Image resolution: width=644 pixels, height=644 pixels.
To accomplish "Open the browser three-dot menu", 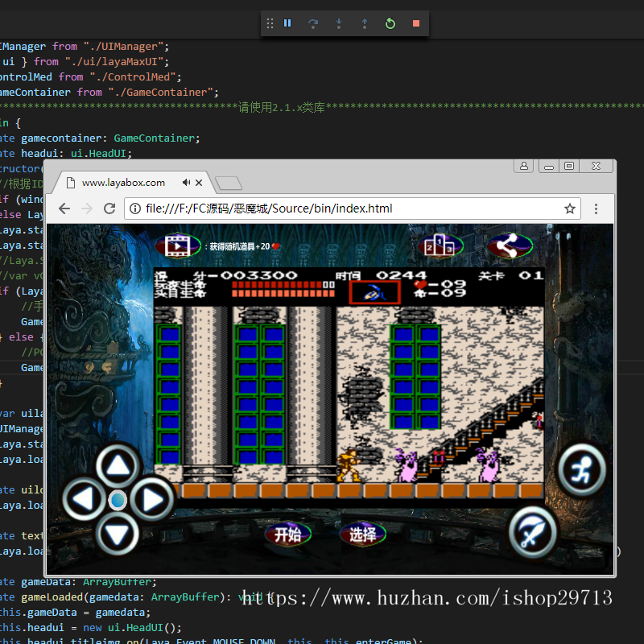I will point(596,208).
